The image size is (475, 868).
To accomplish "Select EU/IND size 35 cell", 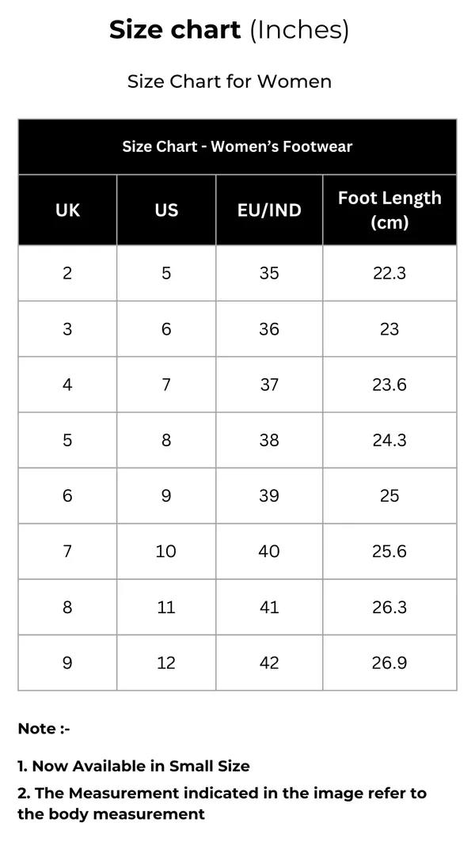I will point(269,273).
